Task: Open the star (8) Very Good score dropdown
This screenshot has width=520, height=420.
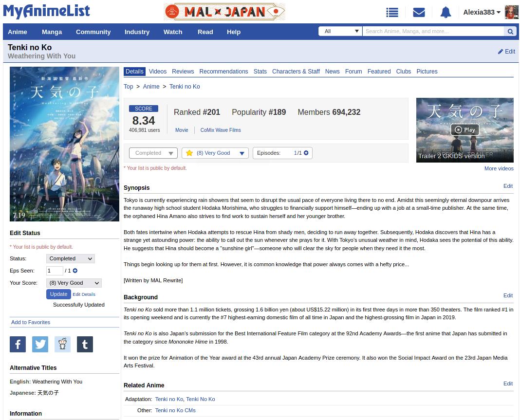Action: tap(215, 153)
